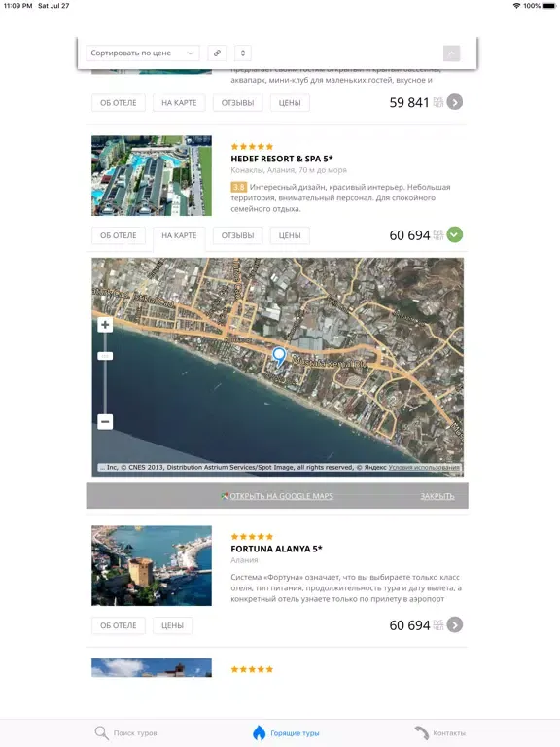Click the scroll-to-top arrow button
Viewport: 560px width, 747px height.
(451, 53)
